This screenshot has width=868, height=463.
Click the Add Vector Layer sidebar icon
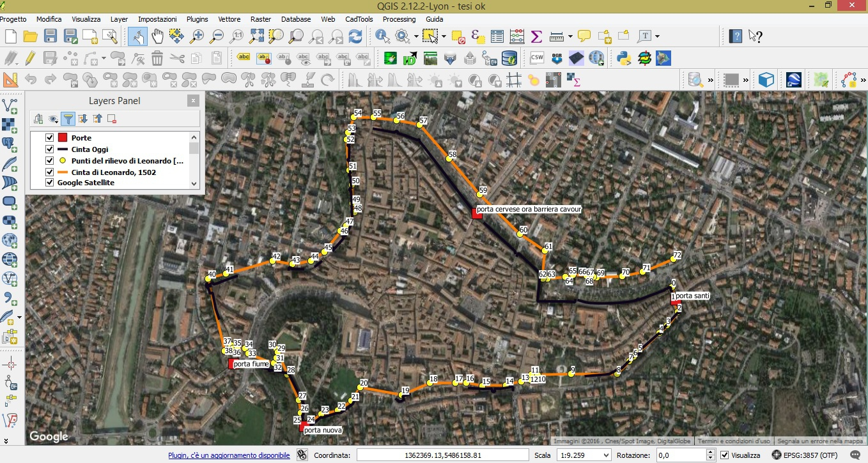(10, 105)
